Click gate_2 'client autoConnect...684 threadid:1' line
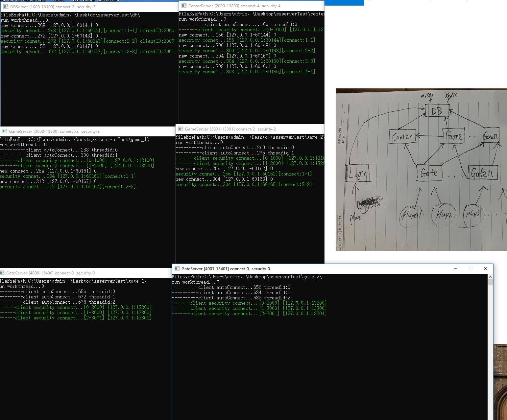Screen dimensions: 507x420 [231, 292]
